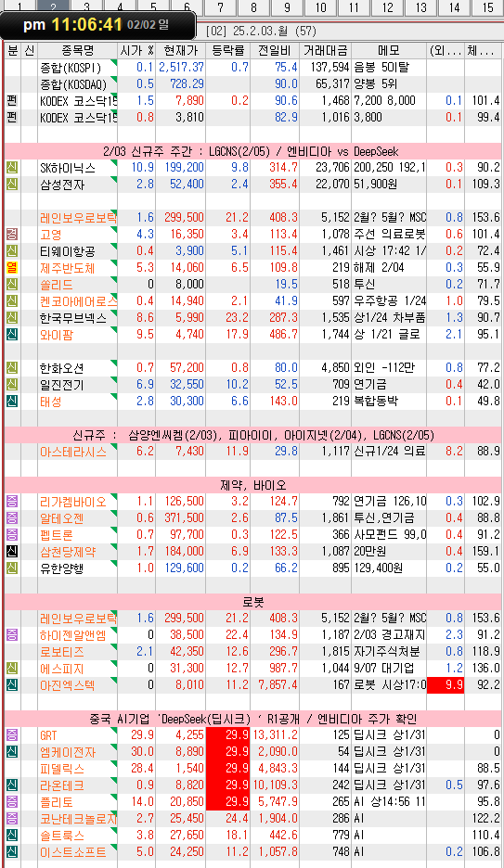
Task: Click the 신 badge beside 엠케이전자
Action: [x=12, y=751]
